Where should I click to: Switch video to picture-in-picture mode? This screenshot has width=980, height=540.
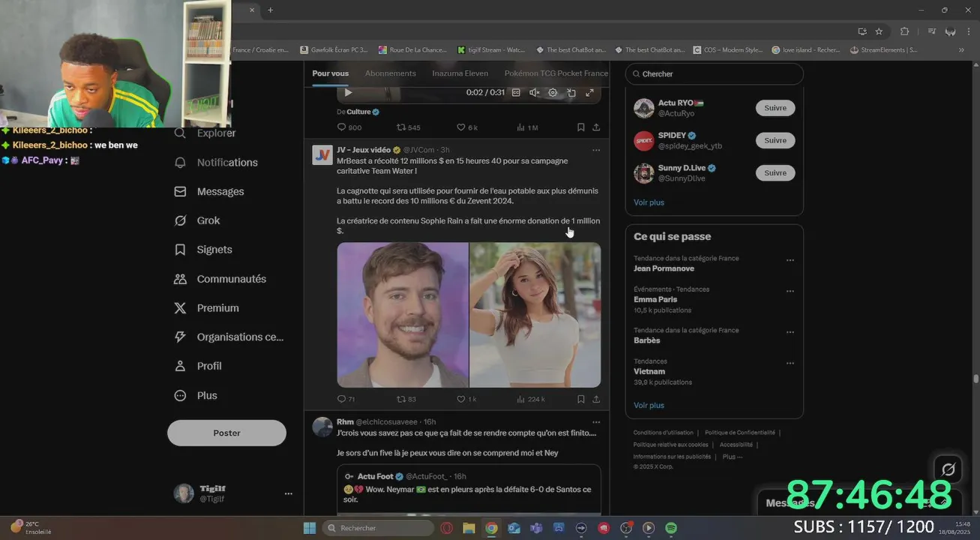pos(571,93)
